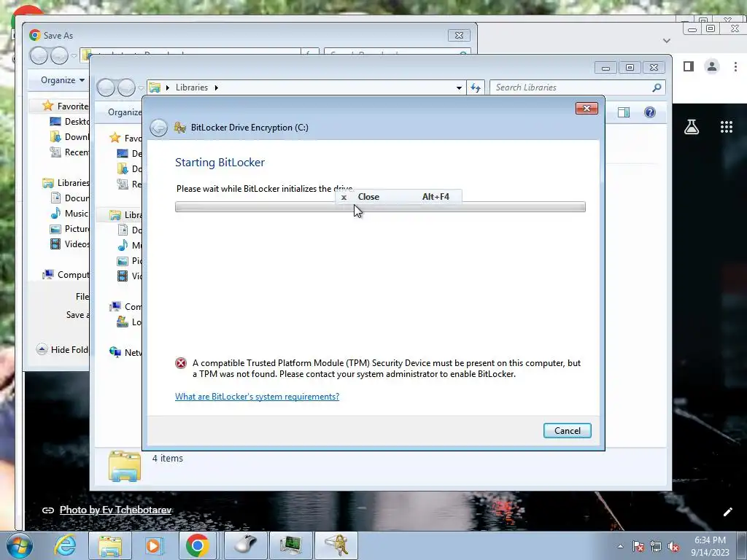
Task: Open Chrome Labs flask icon
Action: (x=692, y=127)
